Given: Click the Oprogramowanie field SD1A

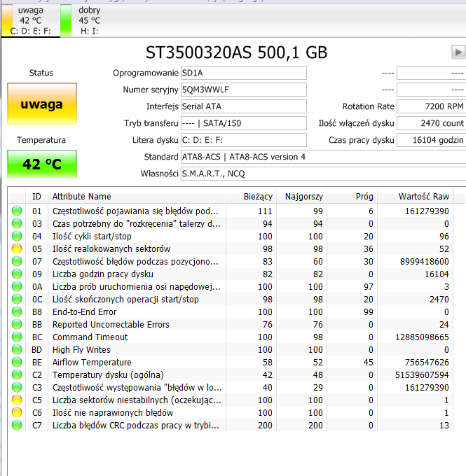Looking at the screenshot, I should [243, 73].
